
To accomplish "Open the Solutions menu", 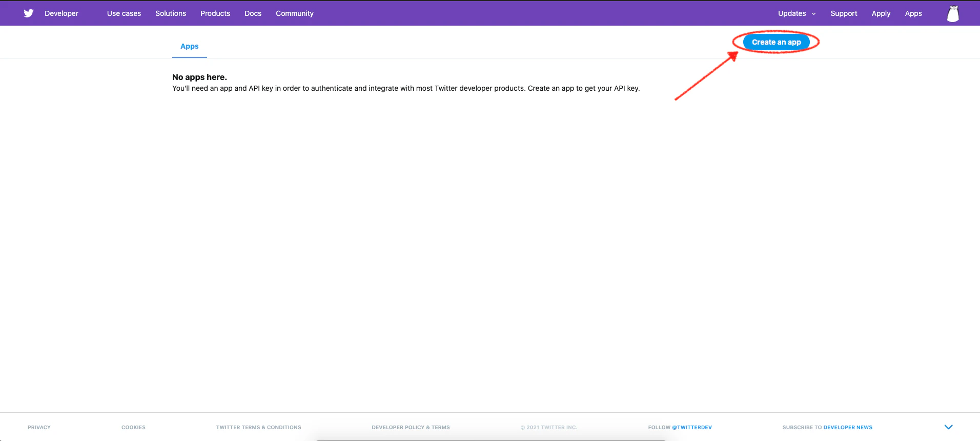I will click(x=171, y=13).
